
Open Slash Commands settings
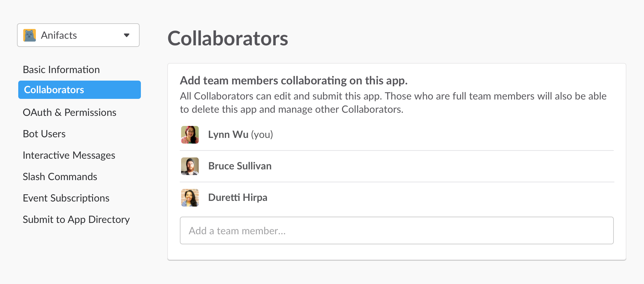click(60, 177)
